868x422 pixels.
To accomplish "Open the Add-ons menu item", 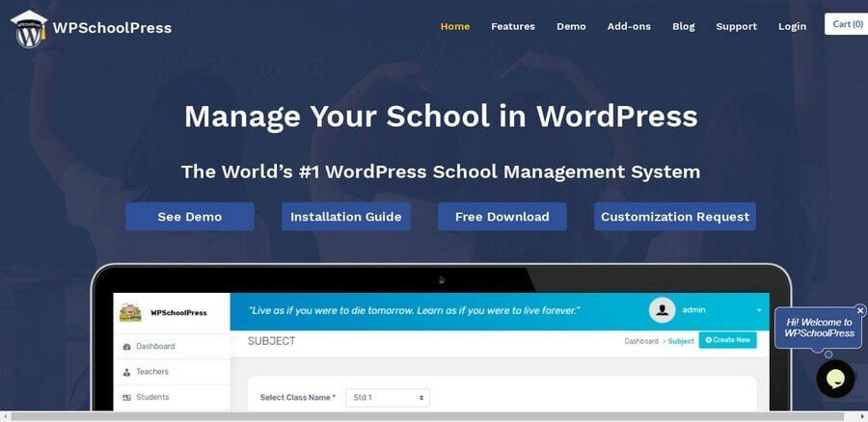I will 629,27.
